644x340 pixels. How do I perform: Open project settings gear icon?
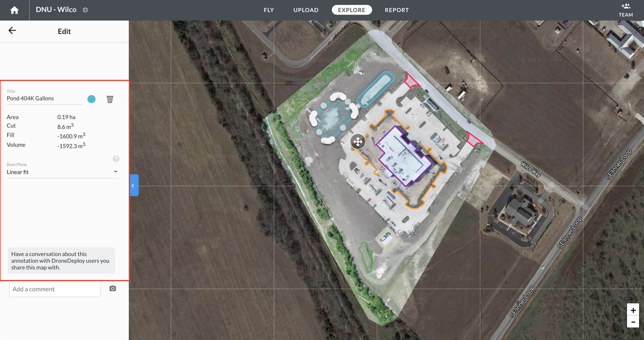coord(85,10)
